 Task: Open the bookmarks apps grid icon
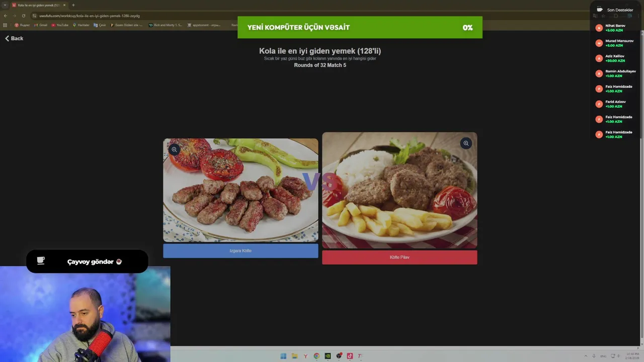coord(5,25)
